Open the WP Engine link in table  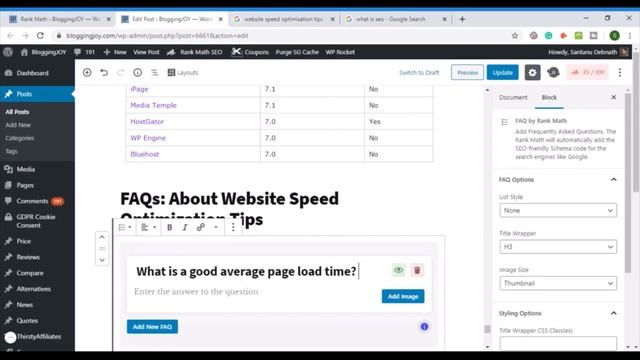[x=148, y=138]
